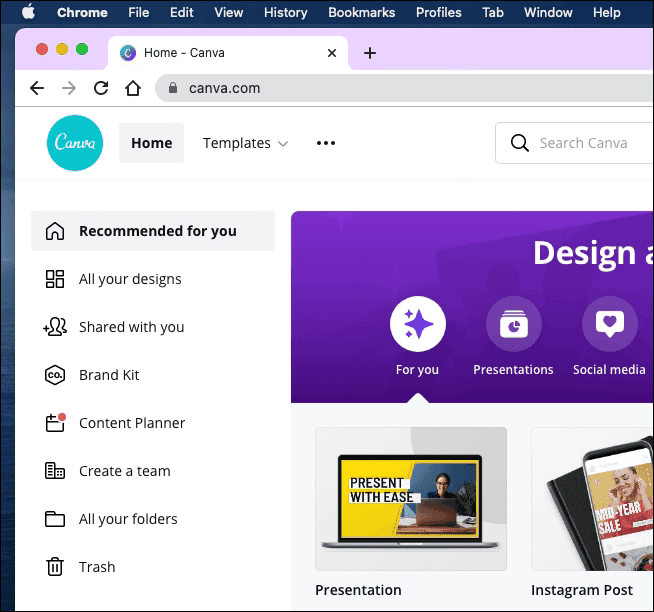This screenshot has width=654, height=612.
Task: Select the Presentations category icon
Action: [x=514, y=324]
